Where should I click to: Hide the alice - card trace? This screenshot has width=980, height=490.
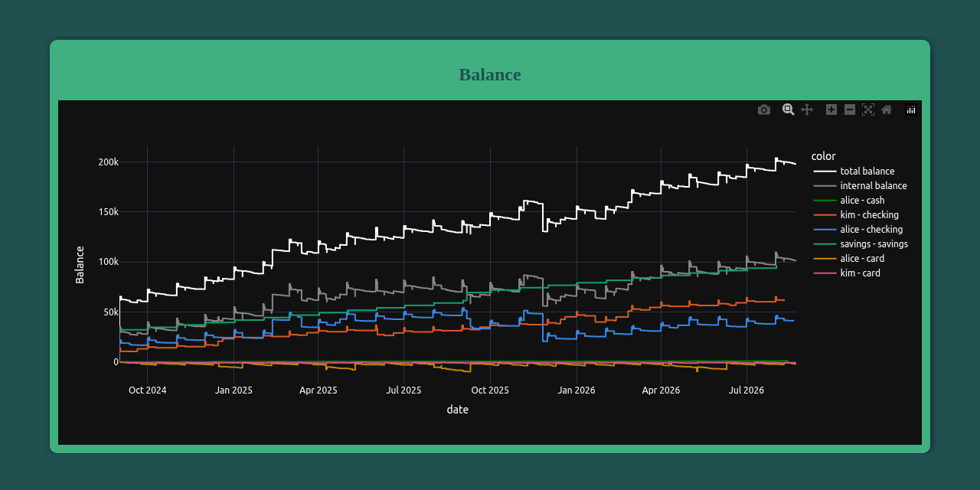click(861, 259)
